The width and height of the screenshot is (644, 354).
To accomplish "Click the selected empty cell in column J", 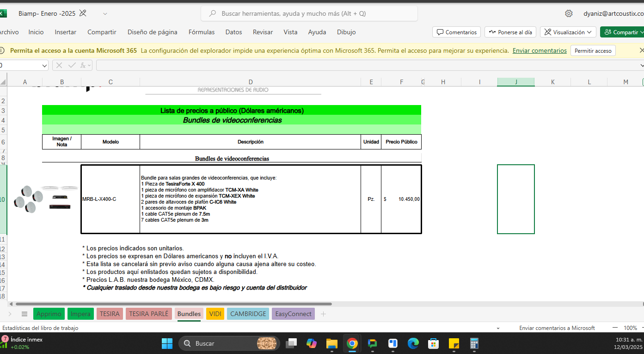I will [x=516, y=199].
